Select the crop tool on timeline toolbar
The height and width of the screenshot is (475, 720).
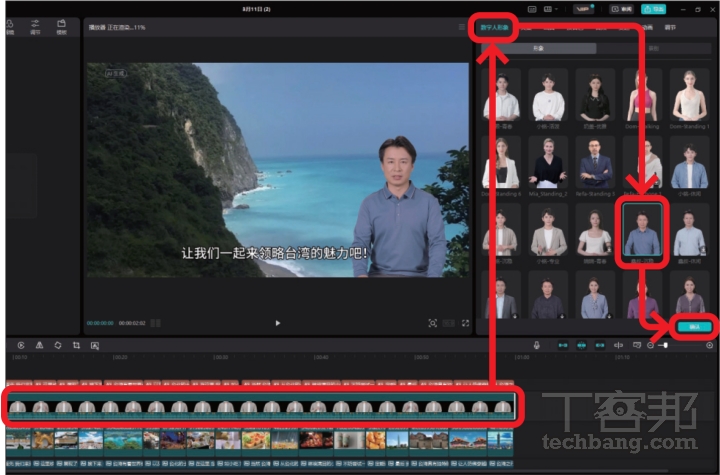pos(76,345)
